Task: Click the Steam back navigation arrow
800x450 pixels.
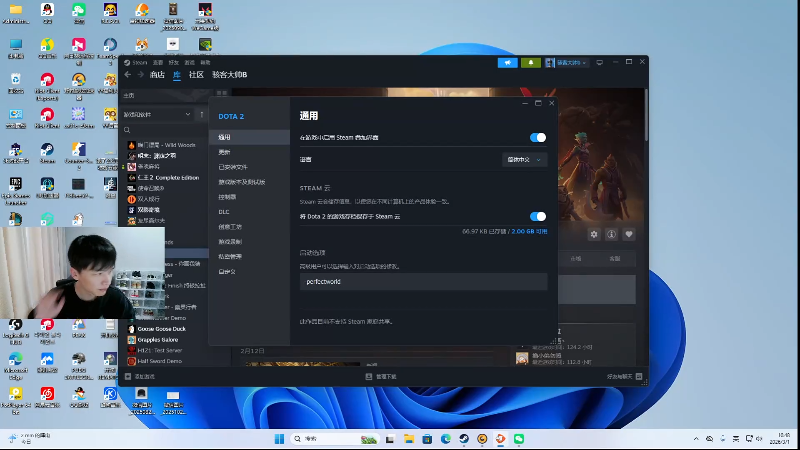Action: pos(128,74)
